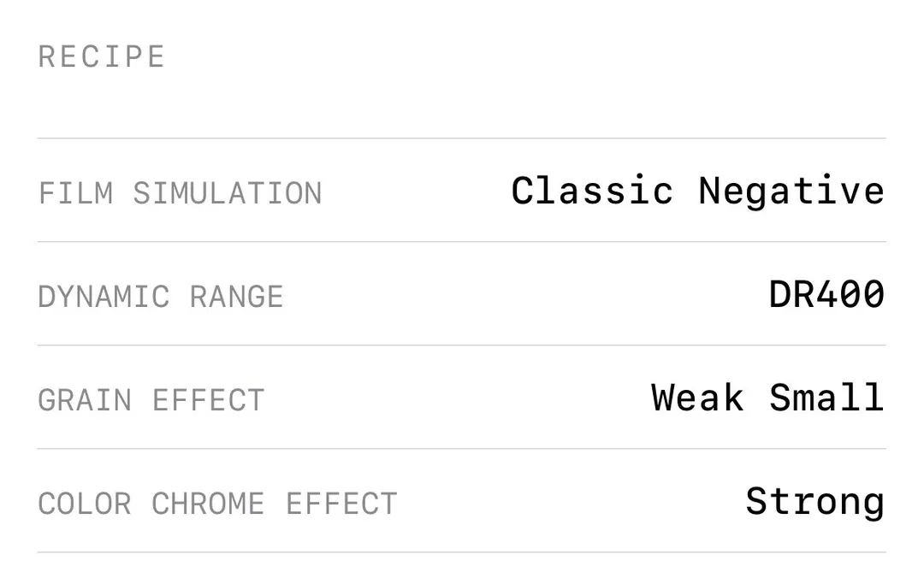Click the word "GRAIN" in the third row
The width and height of the screenshot is (924, 572).
tap(86, 400)
